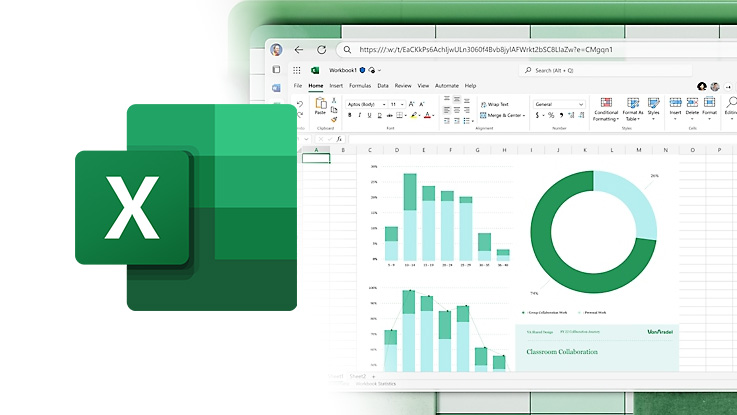This screenshot has height=415, width=737.
Task: Cut selection with the scissors icon
Action: click(x=334, y=100)
